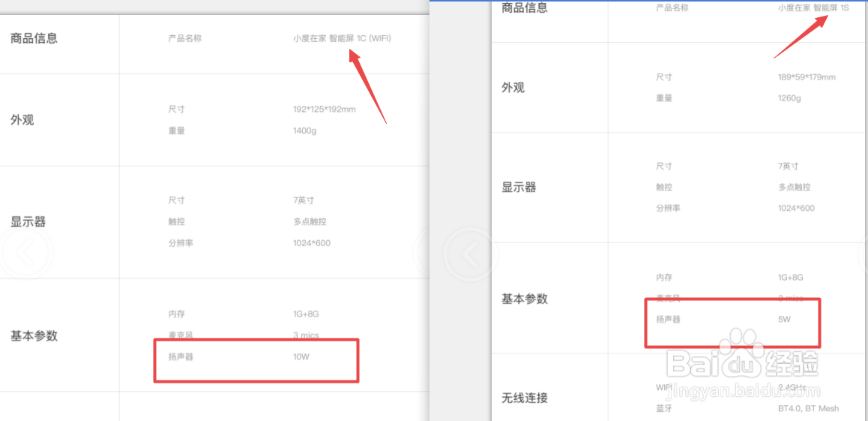Screen dimensions: 868x421
Task: Click 外观 heading in 1C panel
Action: click(22, 119)
